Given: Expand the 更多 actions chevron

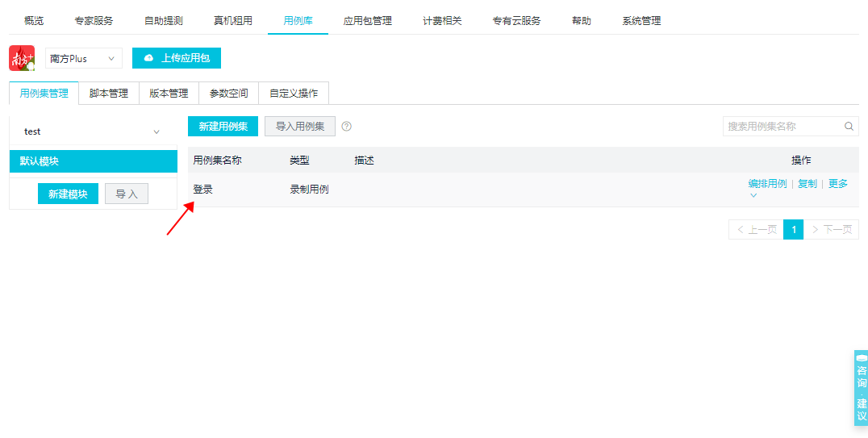Looking at the screenshot, I should (753, 195).
